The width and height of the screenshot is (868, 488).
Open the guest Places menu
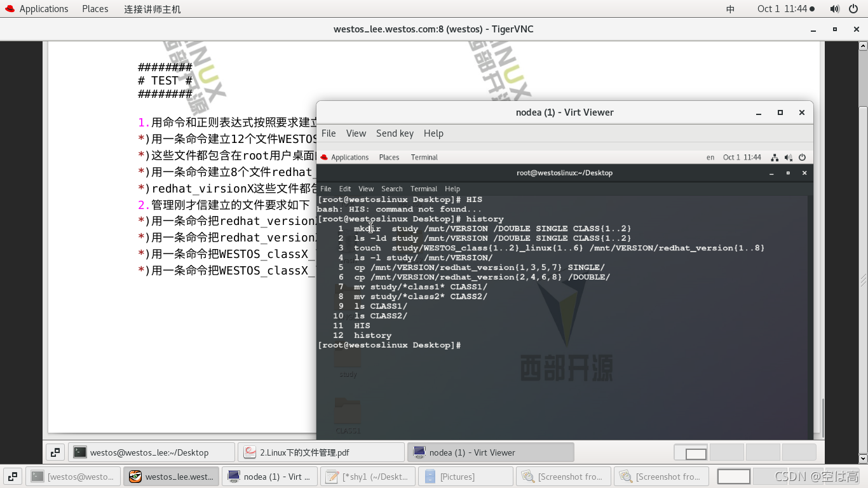click(x=389, y=158)
